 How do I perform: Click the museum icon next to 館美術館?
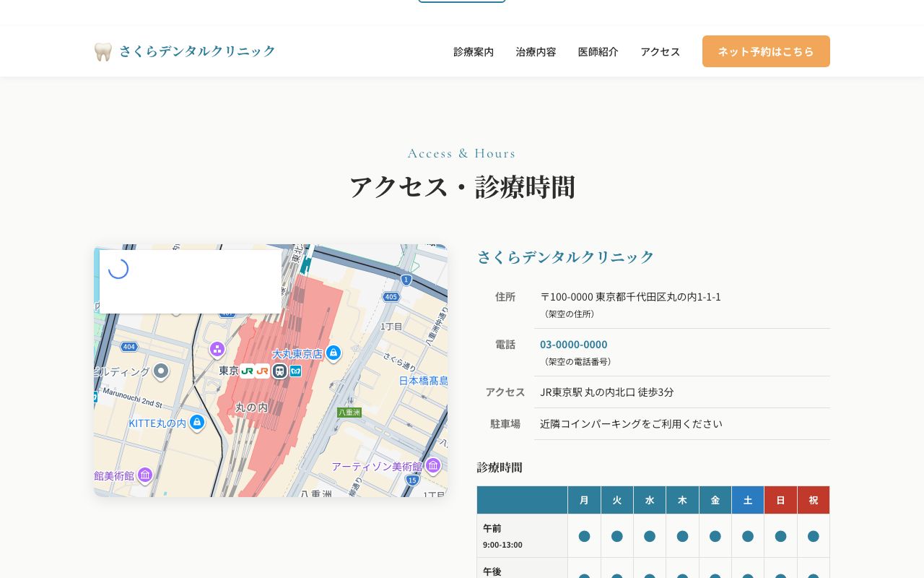pyautogui.click(x=144, y=475)
